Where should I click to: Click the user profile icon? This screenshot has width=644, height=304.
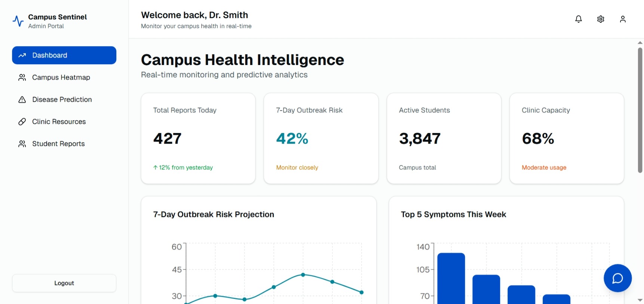pyautogui.click(x=623, y=19)
